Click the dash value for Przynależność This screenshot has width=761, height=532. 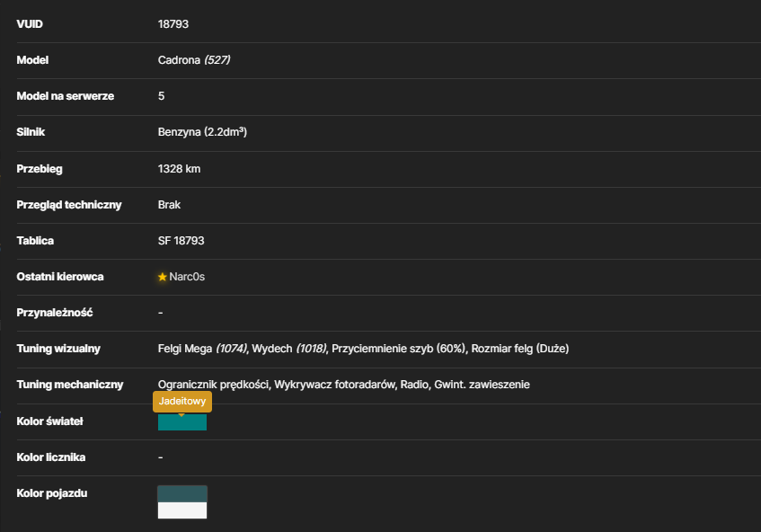(161, 313)
